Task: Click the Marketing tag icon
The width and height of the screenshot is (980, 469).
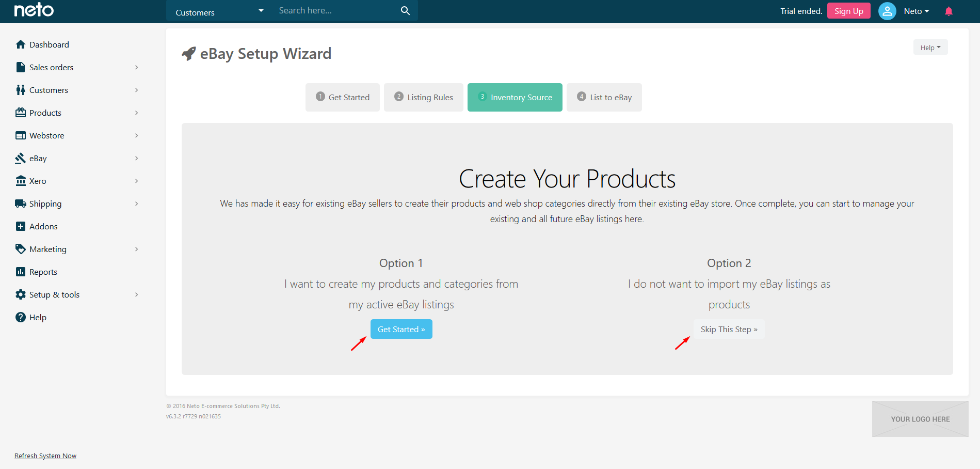Action: (21, 249)
